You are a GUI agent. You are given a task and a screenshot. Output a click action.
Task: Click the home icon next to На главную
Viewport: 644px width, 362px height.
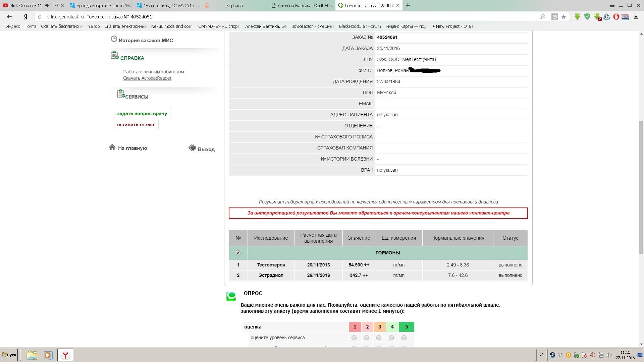coord(112,147)
